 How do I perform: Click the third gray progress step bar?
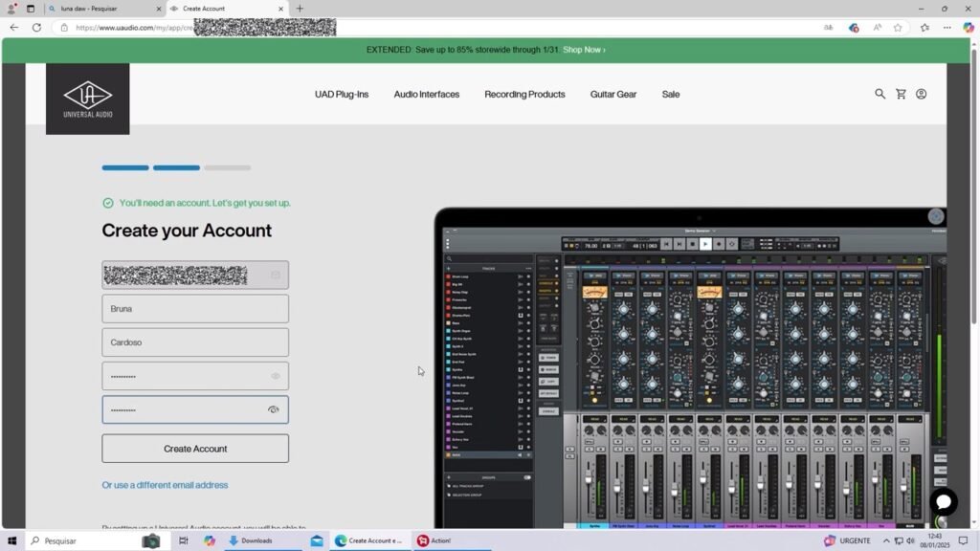[x=228, y=167]
